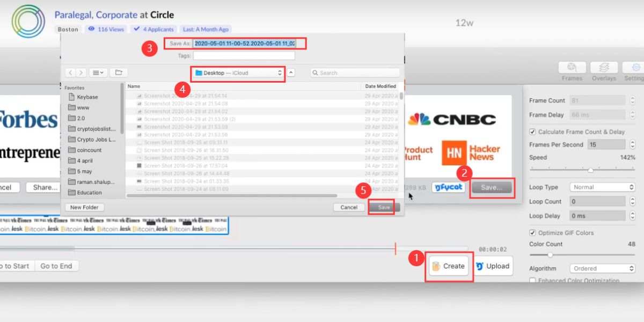The width and height of the screenshot is (644, 322).
Task: Click the frames thumbnail strip
Action: [x=113, y=225]
